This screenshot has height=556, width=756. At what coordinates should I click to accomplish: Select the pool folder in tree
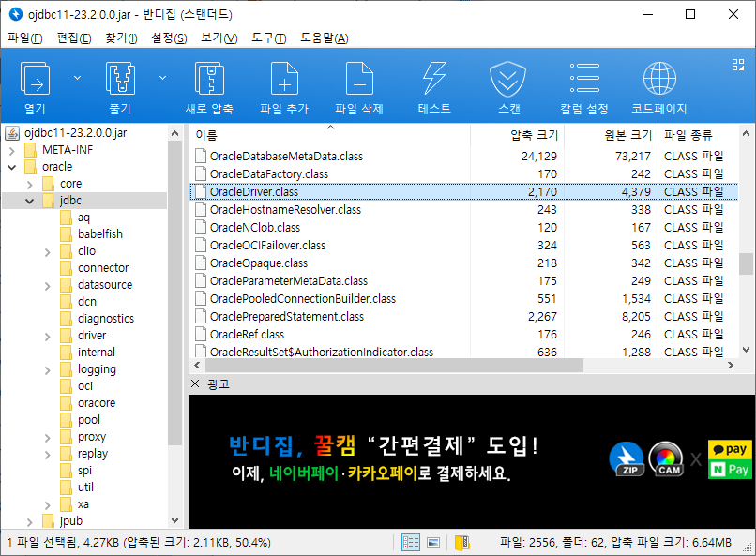tap(89, 420)
